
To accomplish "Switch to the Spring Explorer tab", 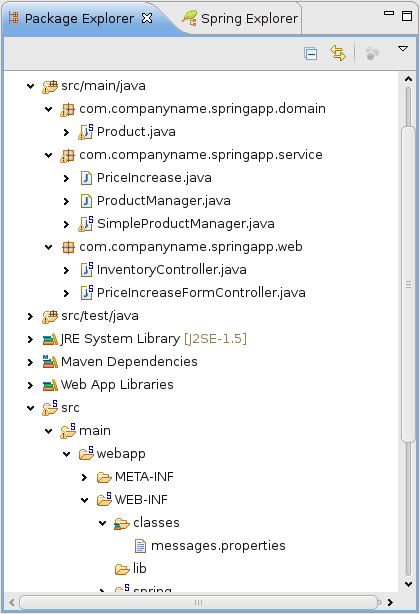I will 240,18.
